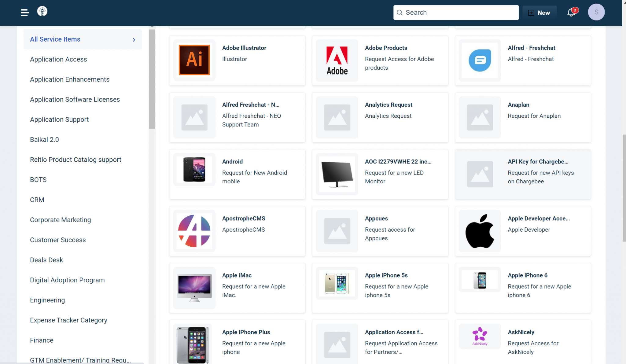Click inside the Search field

click(x=455, y=13)
